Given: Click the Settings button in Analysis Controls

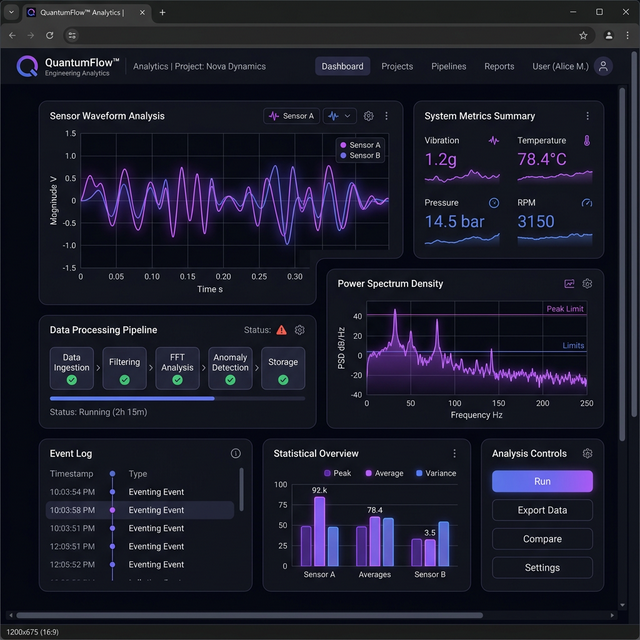Looking at the screenshot, I should pos(542,568).
